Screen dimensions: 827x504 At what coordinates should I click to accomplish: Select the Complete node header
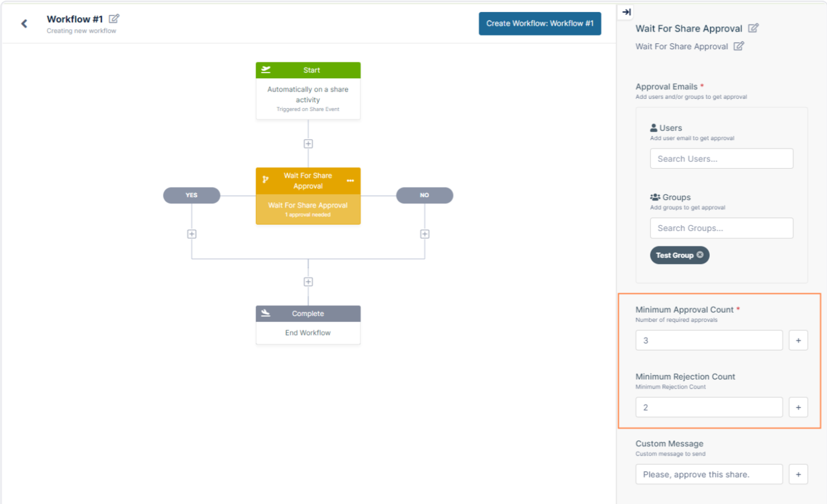[308, 314]
